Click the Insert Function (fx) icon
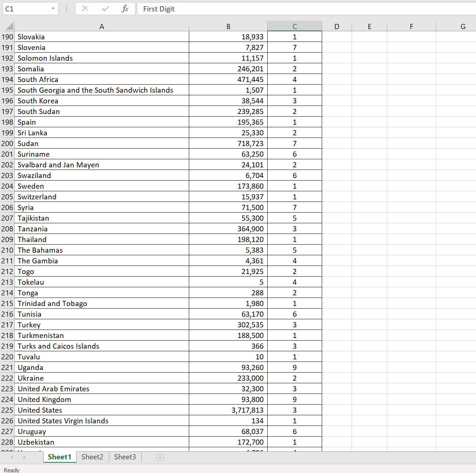Viewport: 476px width, 473px height. click(125, 8)
